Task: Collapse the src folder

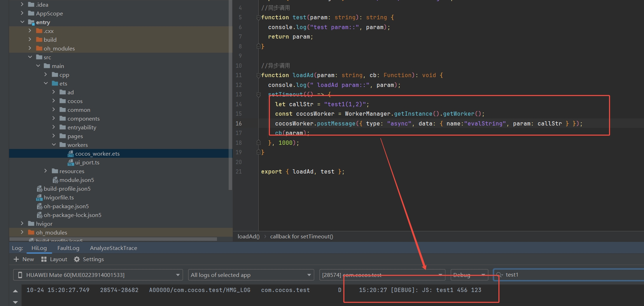Action: pos(30,57)
